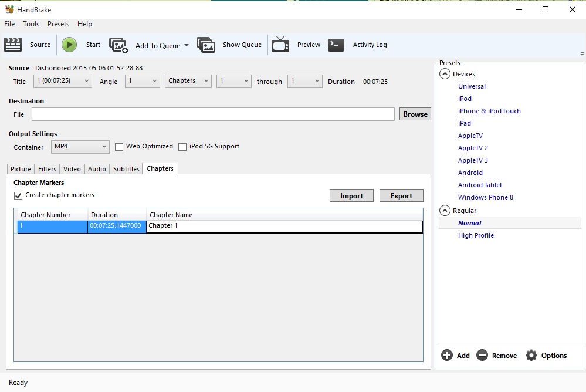
Task: Click the destination File input field
Action: coord(213,114)
